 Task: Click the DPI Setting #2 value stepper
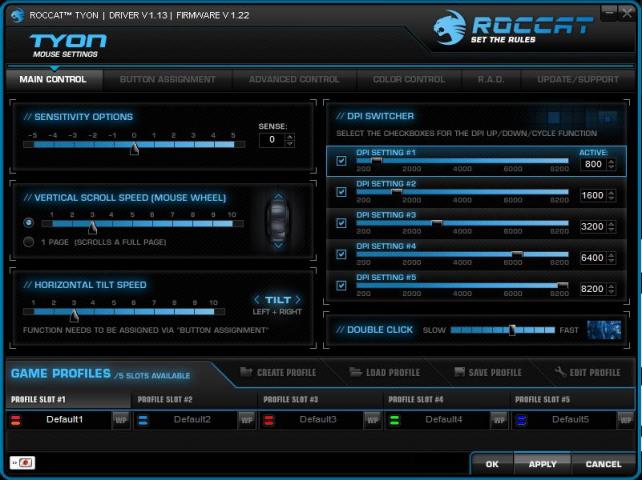611,195
